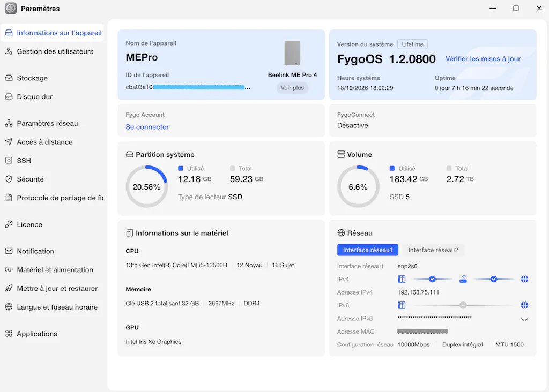
Task: Click FygoConnect Désactivé status
Action: 353,125
